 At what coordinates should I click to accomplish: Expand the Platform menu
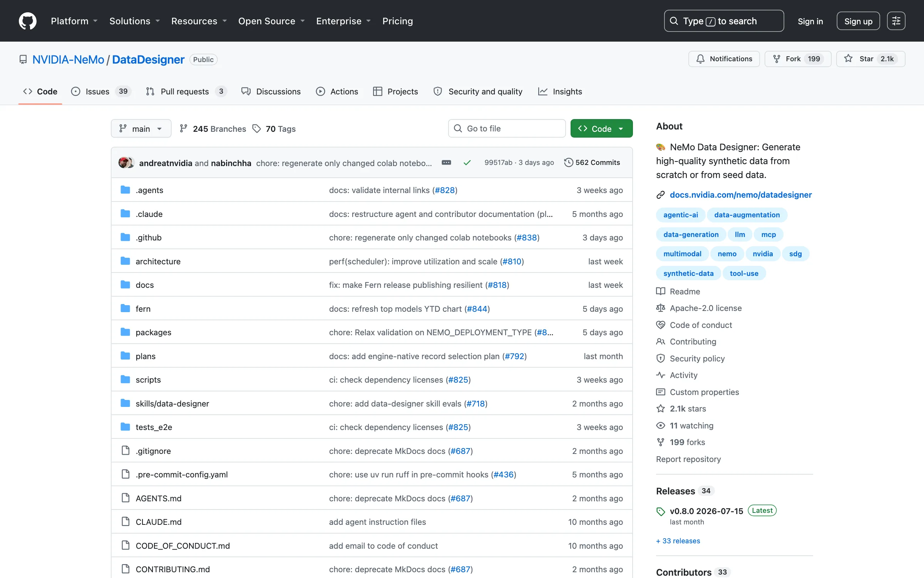coord(74,21)
